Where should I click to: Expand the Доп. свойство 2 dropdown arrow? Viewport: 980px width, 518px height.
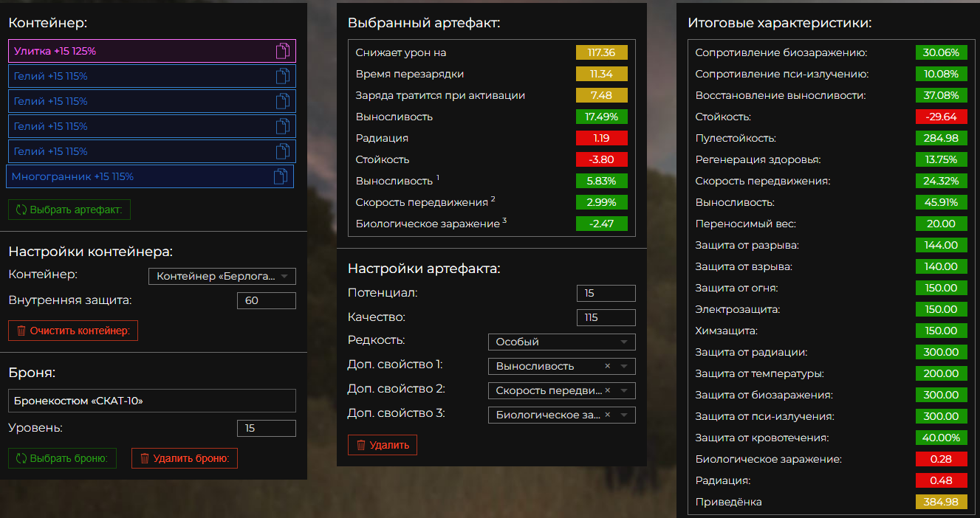tap(624, 390)
